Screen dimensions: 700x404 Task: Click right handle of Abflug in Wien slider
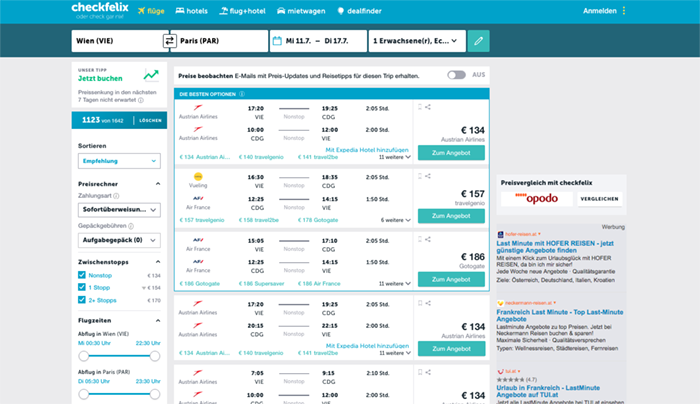pos(155,356)
